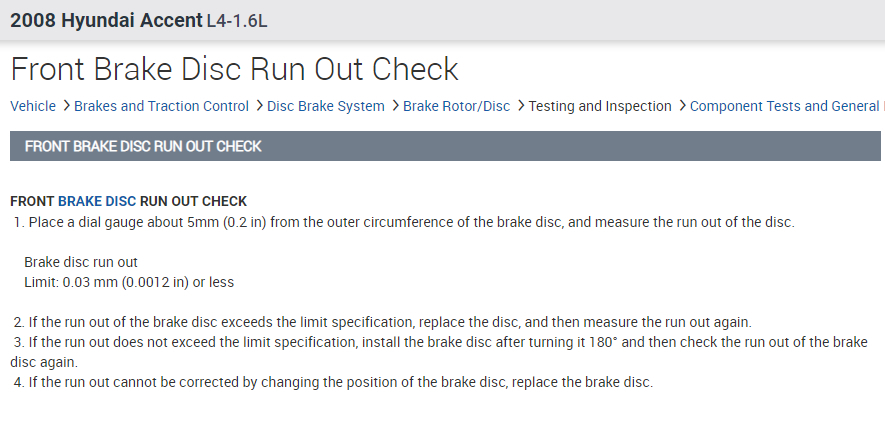885x423 pixels.
Task: Click the gray FRONT BRAKE DISC RUN OUT CHECK header bar
Action: tap(445, 146)
